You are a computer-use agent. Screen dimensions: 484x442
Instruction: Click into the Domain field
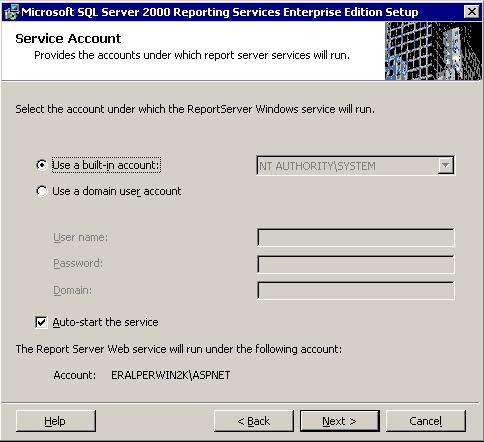coord(356,290)
